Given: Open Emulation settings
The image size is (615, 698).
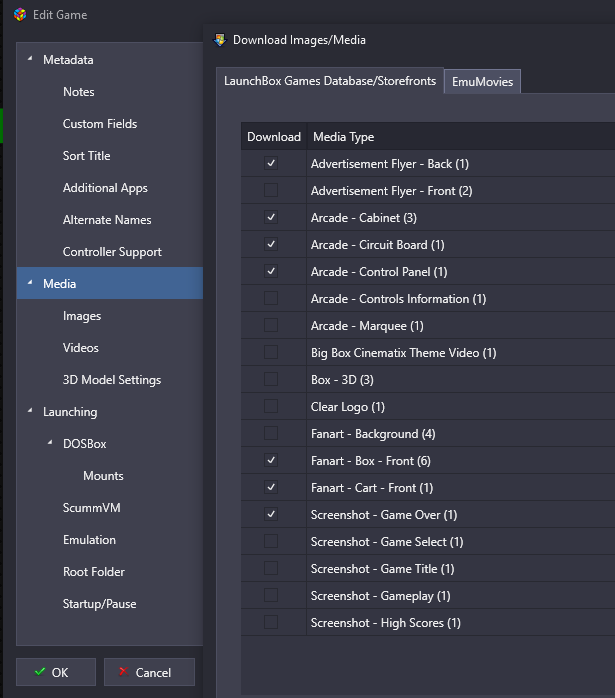Looking at the screenshot, I should point(89,540).
